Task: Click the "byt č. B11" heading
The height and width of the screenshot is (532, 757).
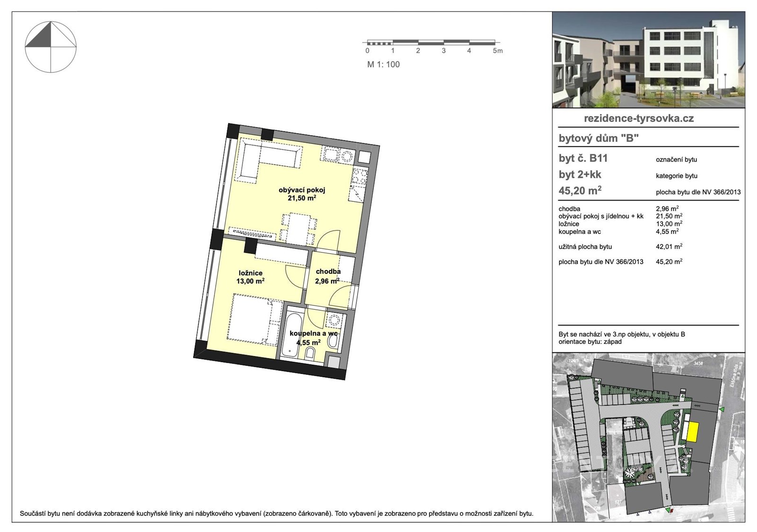Action: pyautogui.click(x=583, y=158)
